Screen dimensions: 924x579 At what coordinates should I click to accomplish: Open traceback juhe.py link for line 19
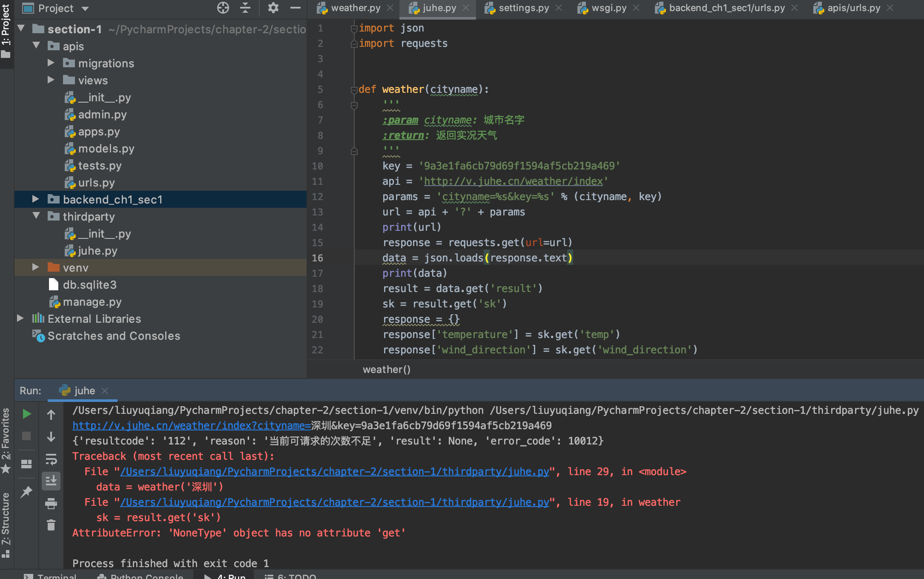coord(335,502)
